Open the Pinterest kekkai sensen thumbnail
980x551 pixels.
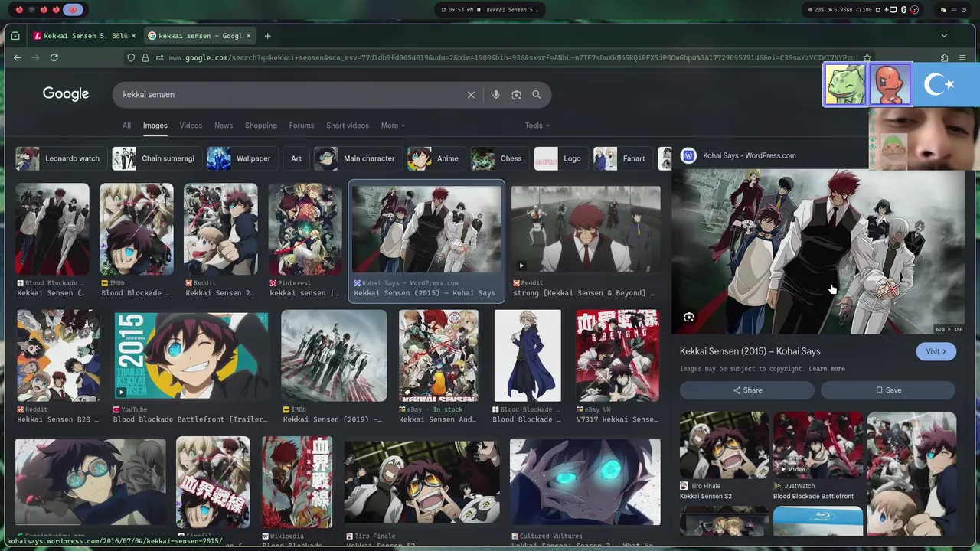305,229
